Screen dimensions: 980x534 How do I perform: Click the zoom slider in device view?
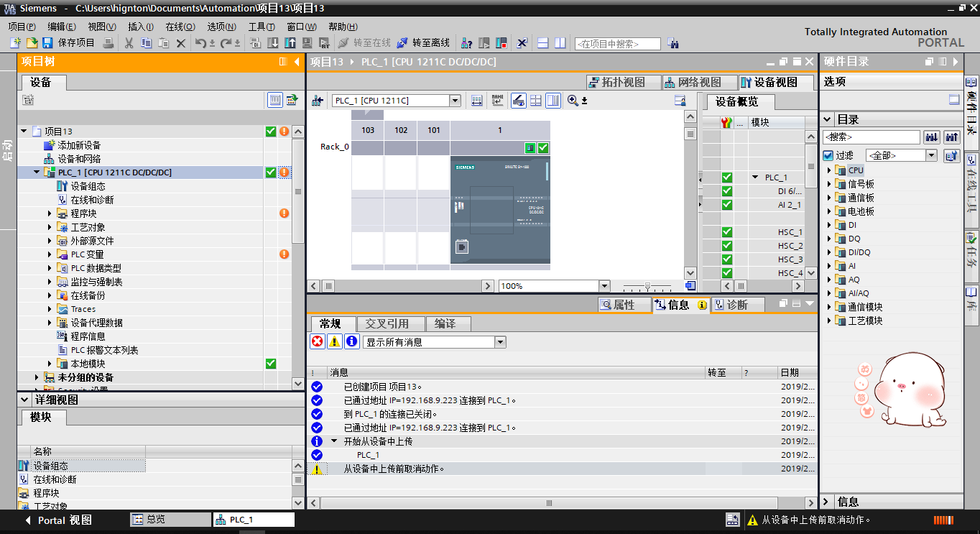647,286
